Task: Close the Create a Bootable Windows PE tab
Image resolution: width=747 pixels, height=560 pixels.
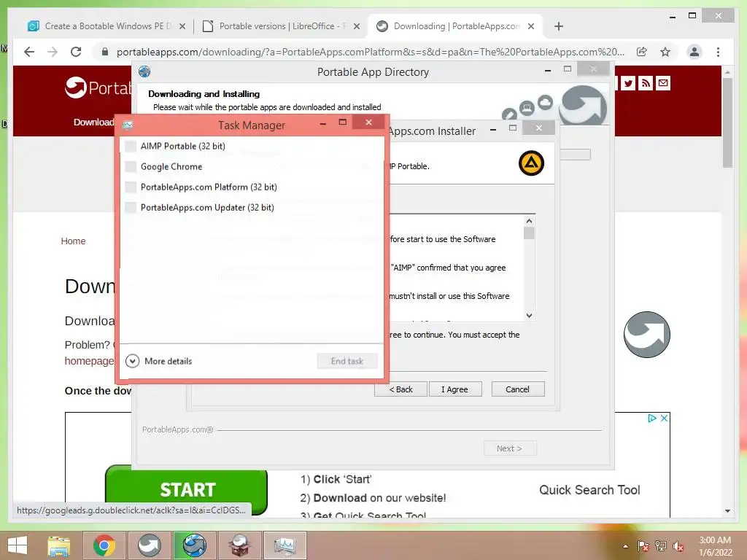Action: click(x=182, y=26)
